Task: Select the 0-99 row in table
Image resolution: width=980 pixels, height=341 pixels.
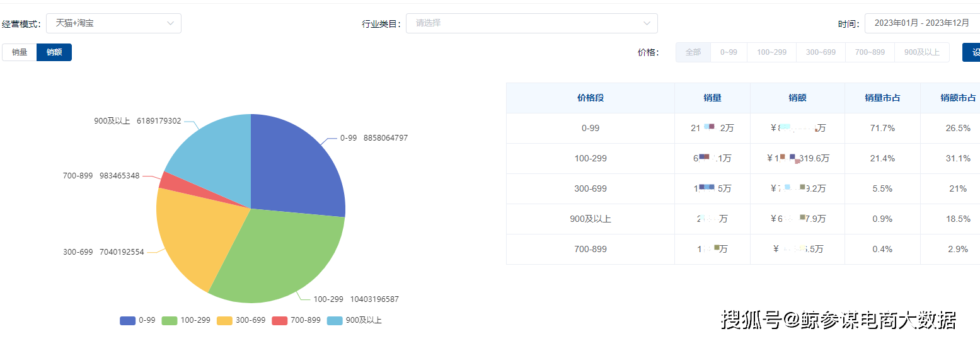Action: [743, 129]
